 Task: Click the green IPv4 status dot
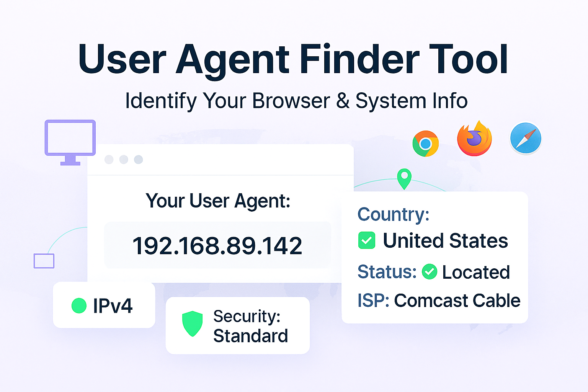point(79,305)
